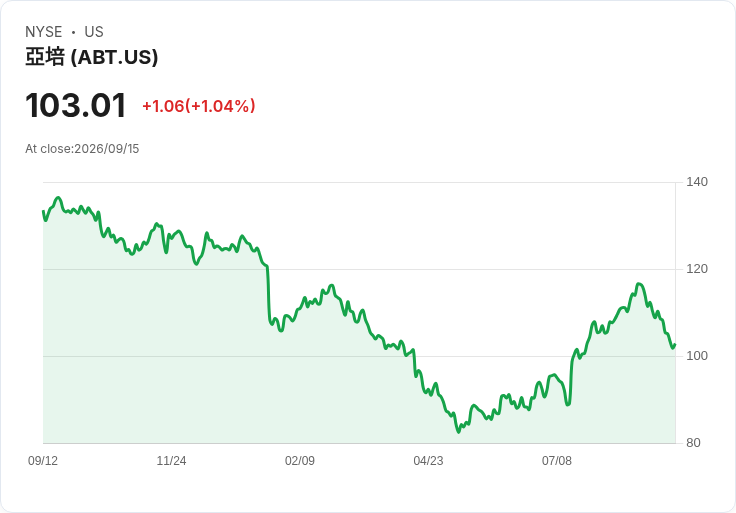Click the NYSE exchange label
The width and height of the screenshot is (736, 513).
44,32
